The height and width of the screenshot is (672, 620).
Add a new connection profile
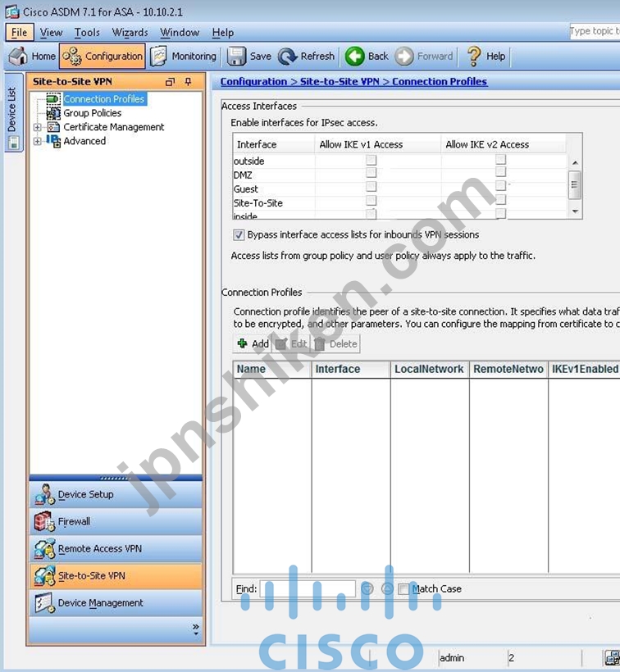pyautogui.click(x=253, y=343)
